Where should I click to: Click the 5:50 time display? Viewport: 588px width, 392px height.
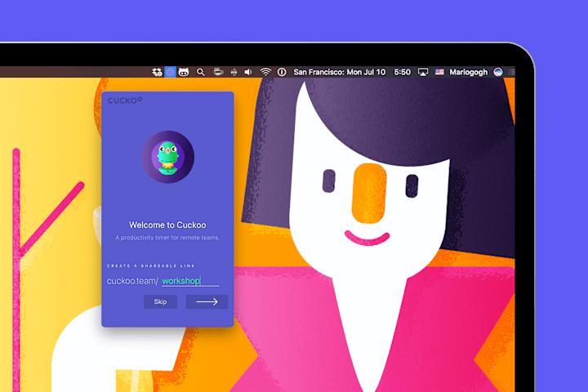click(403, 72)
